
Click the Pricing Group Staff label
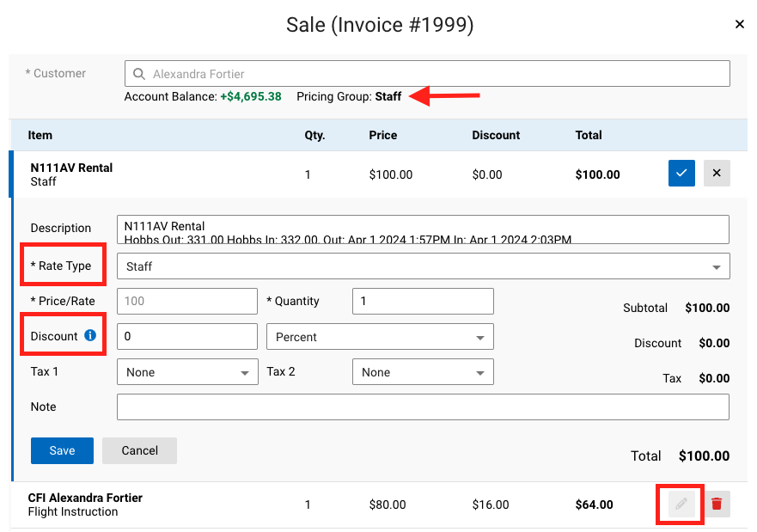349,96
